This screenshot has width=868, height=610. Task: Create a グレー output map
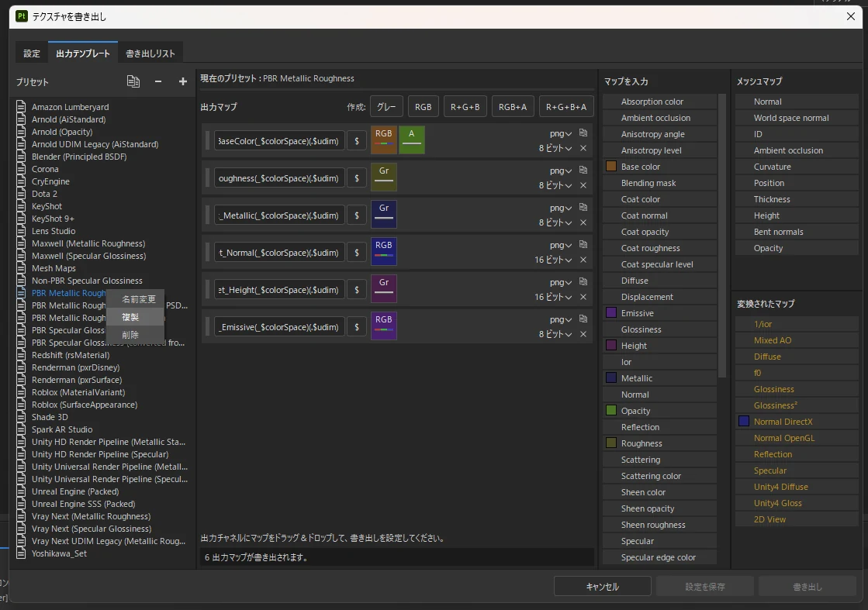pyautogui.click(x=386, y=106)
